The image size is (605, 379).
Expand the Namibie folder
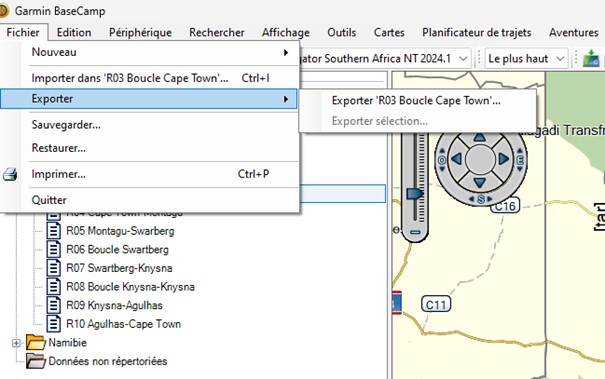(x=16, y=343)
